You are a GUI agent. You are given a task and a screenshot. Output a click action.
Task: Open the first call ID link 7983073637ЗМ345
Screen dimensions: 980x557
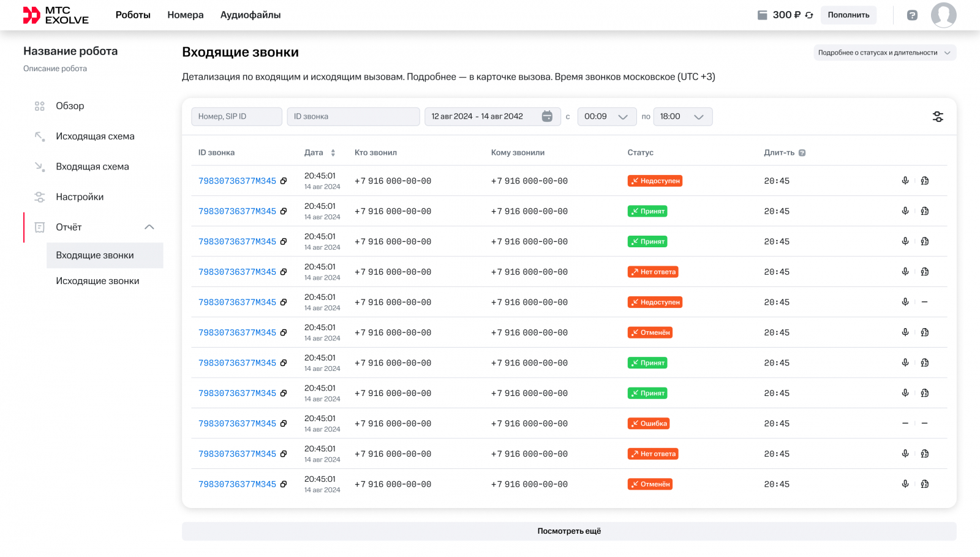pos(236,181)
